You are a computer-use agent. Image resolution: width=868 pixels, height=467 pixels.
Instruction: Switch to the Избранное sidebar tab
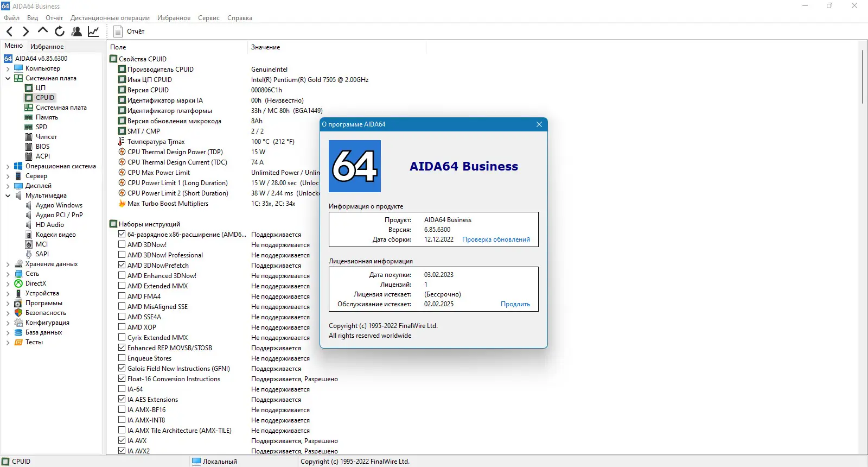click(x=47, y=47)
